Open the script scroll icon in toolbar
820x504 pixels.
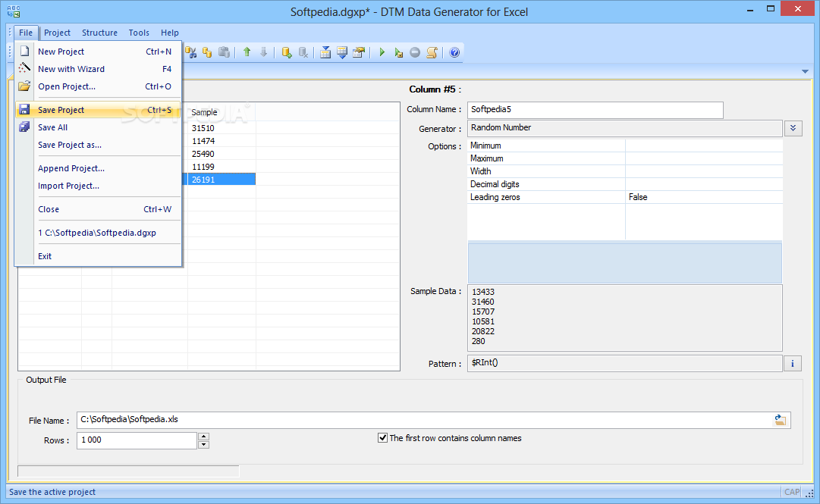click(x=432, y=52)
